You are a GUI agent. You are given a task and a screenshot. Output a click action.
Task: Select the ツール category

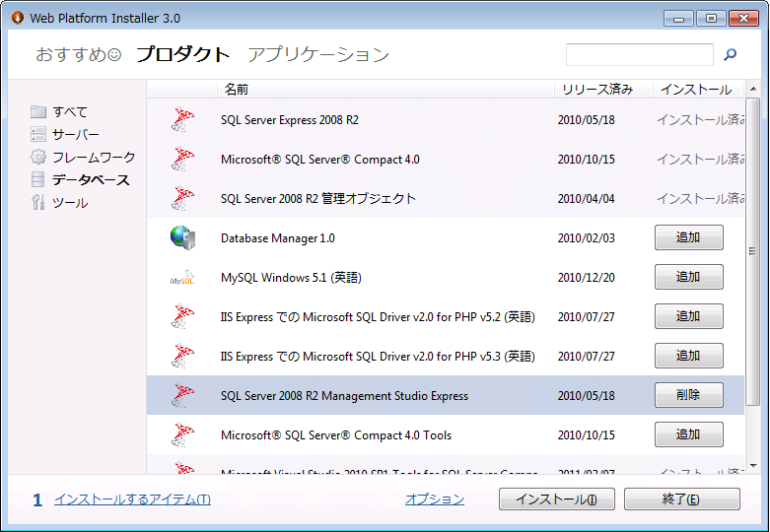(x=70, y=202)
